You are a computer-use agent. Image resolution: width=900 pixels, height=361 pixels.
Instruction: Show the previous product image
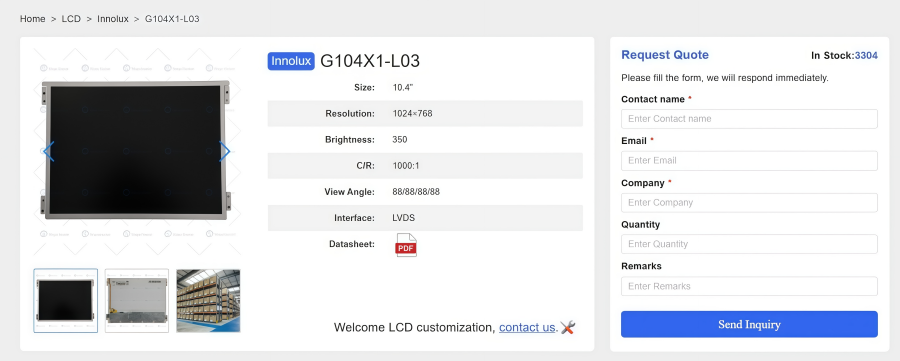pos(49,152)
